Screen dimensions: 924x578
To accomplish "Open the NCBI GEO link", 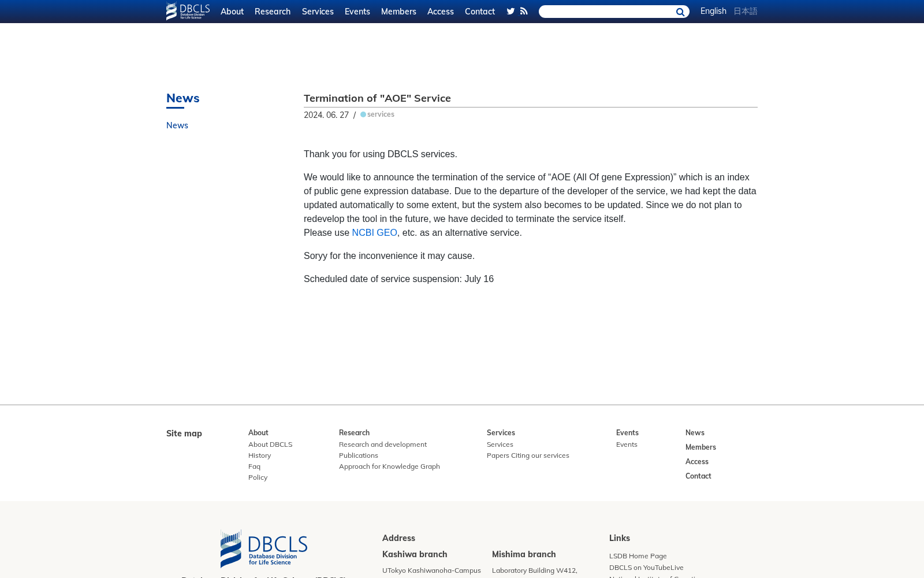I will 374,232.
